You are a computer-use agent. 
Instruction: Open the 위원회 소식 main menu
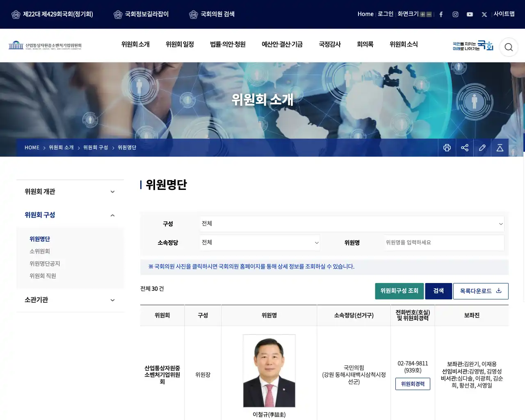(x=404, y=44)
